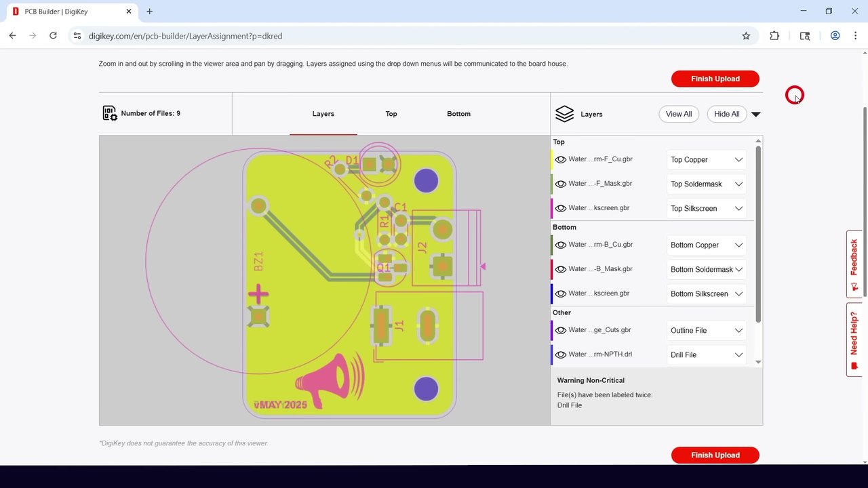The image size is (868, 488).
Task: Click the yellow swatch of the F_Cu.gbr layer
Action: point(552,160)
